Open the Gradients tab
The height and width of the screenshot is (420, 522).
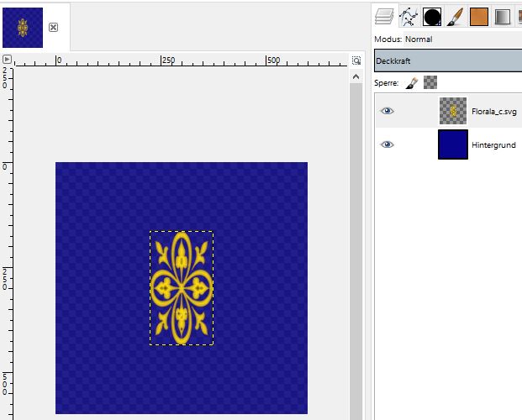point(503,17)
